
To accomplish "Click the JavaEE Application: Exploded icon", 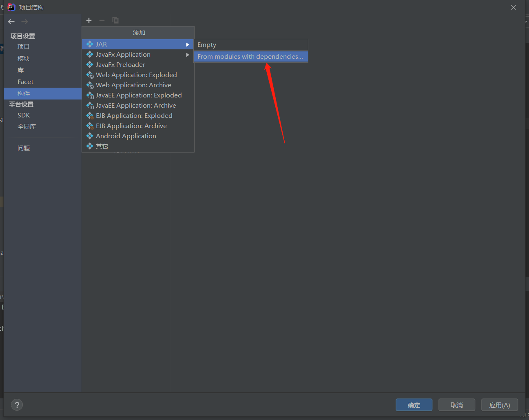I will pyautogui.click(x=90, y=95).
